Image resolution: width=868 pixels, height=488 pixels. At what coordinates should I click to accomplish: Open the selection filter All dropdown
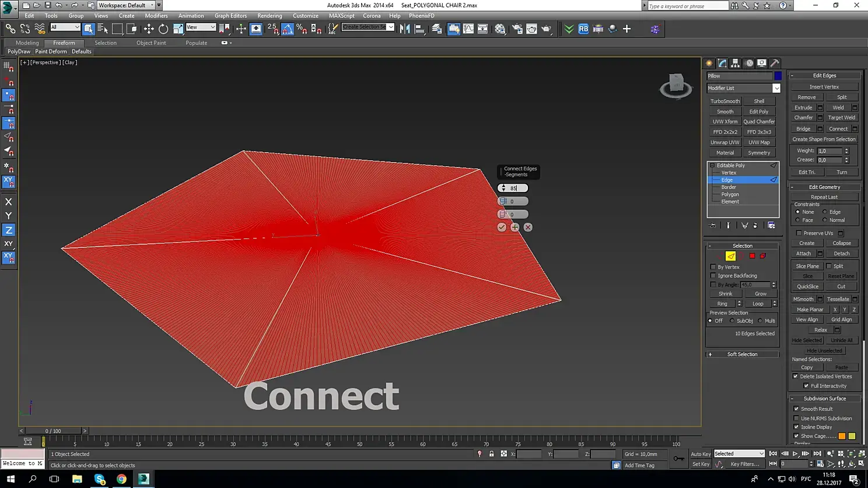click(x=65, y=27)
